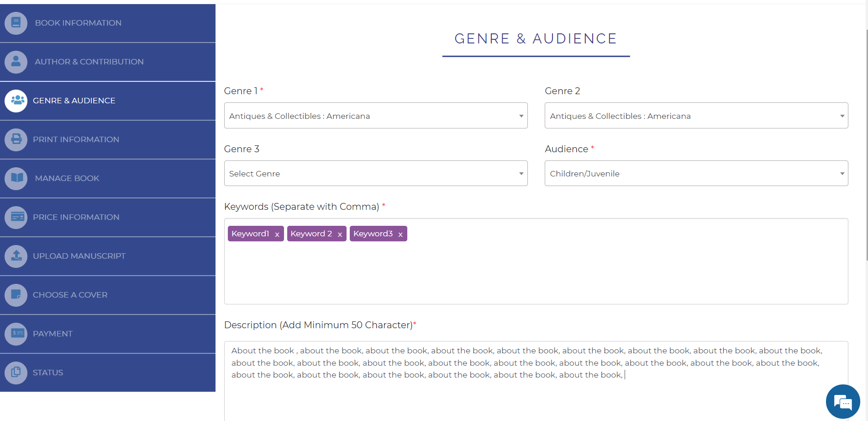
Task: Click the Keyword 2 tag label
Action: click(311, 234)
